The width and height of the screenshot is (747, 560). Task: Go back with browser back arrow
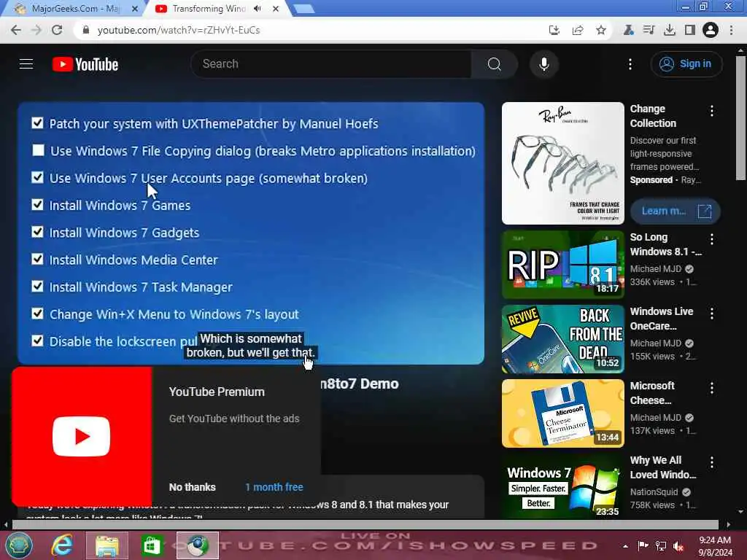pos(16,30)
